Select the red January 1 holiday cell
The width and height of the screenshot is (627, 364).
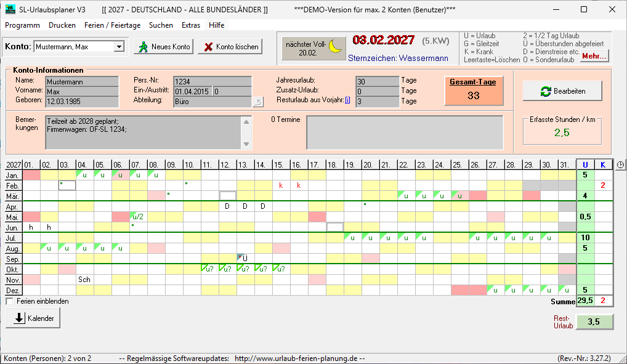(x=31, y=175)
